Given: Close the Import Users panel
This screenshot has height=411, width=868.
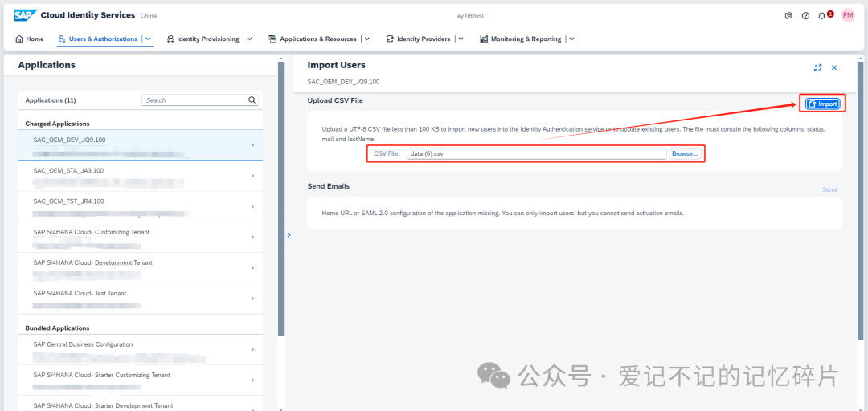Looking at the screenshot, I should coord(834,67).
